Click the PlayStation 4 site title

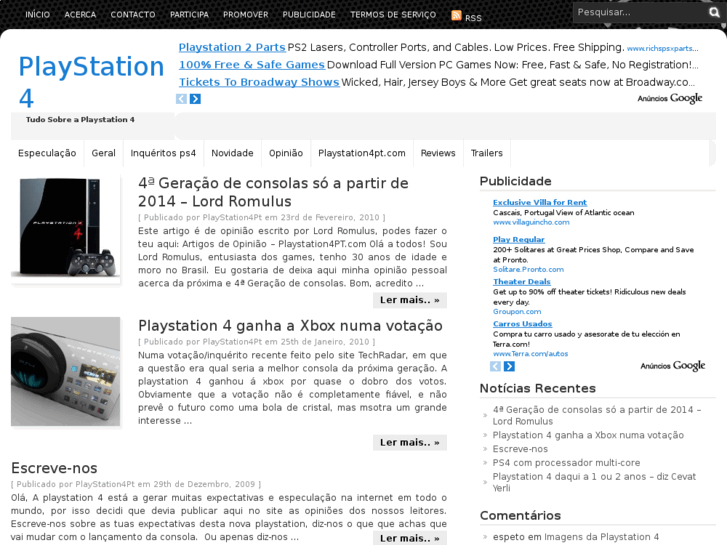(x=91, y=82)
